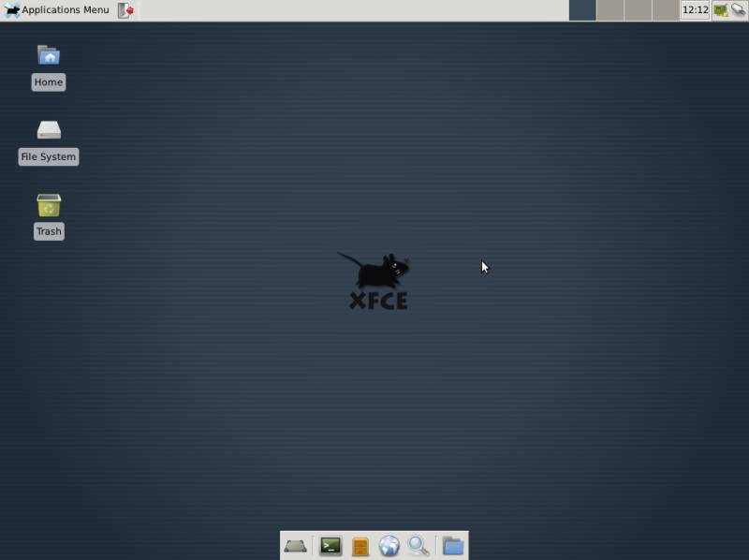Select the File System drive icon
Image resolution: width=749 pixels, height=560 pixels.
[48, 130]
